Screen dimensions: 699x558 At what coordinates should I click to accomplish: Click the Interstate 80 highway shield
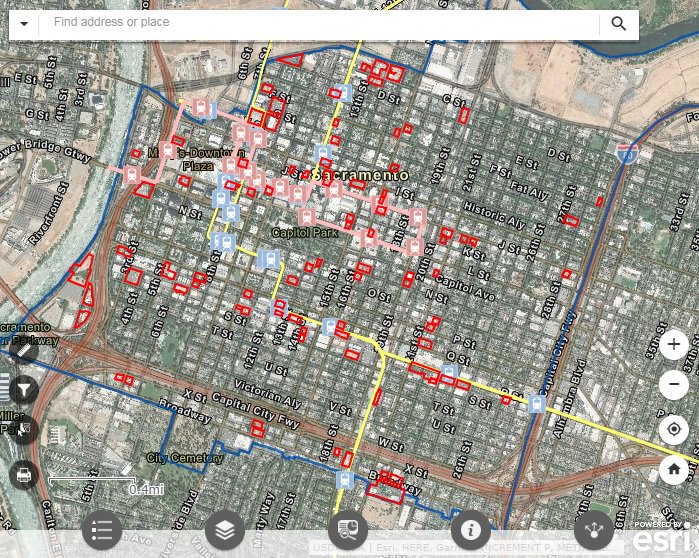(x=627, y=154)
